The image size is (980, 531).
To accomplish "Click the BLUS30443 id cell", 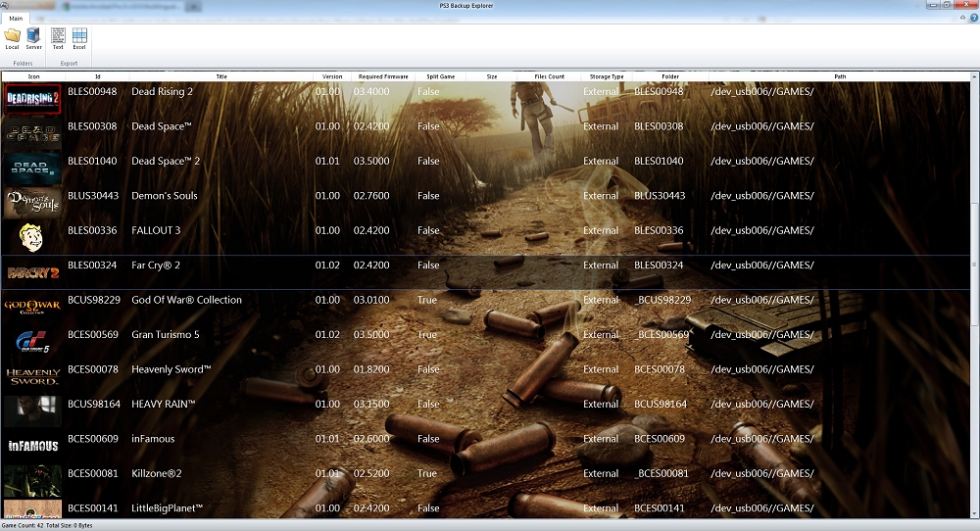I will [x=93, y=196].
